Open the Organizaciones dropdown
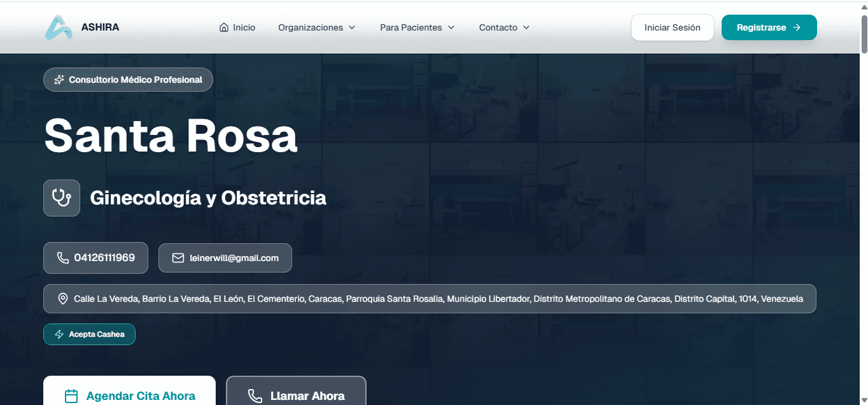This screenshot has height=405, width=868. (316, 27)
